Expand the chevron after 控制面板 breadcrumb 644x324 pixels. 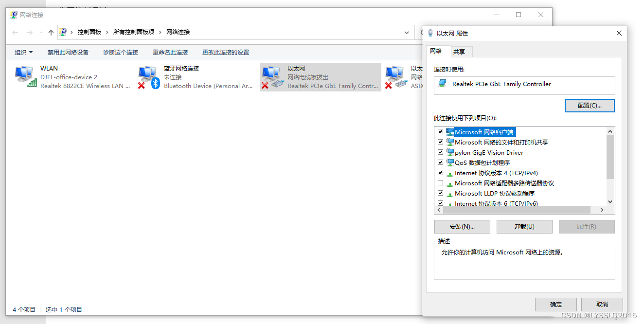(x=107, y=32)
